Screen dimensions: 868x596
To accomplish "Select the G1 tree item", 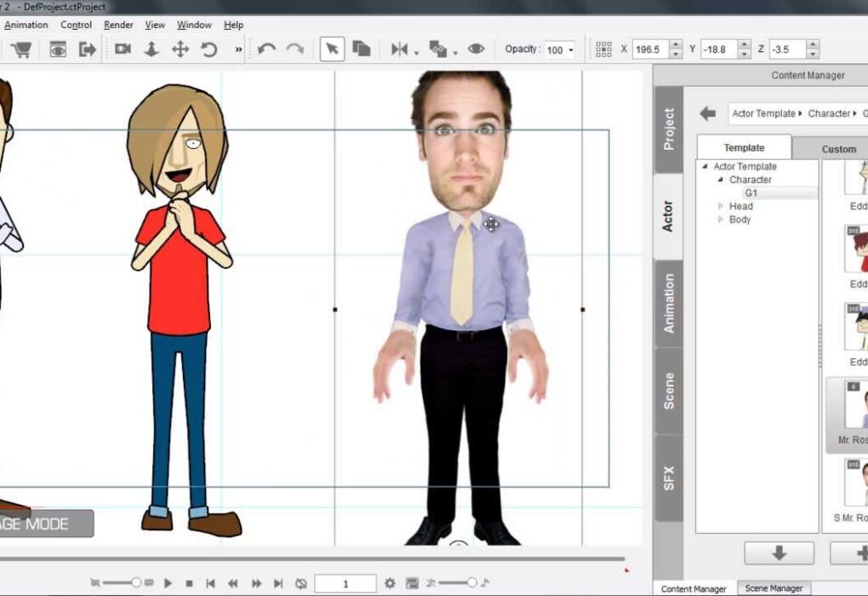I will 751,192.
